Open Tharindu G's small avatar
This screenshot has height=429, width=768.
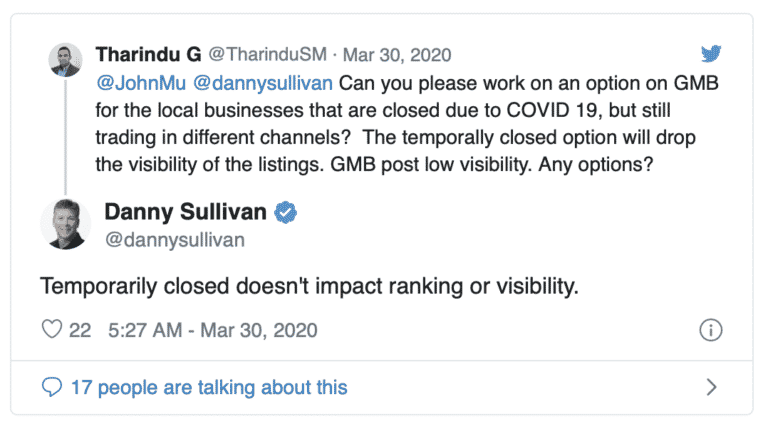[65, 59]
